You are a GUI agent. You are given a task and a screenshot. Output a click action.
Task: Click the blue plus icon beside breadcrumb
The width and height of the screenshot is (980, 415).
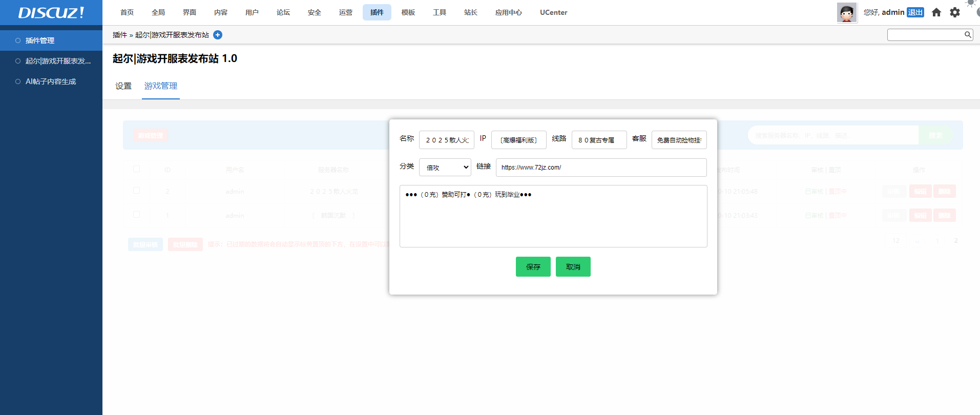click(x=218, y=35)
